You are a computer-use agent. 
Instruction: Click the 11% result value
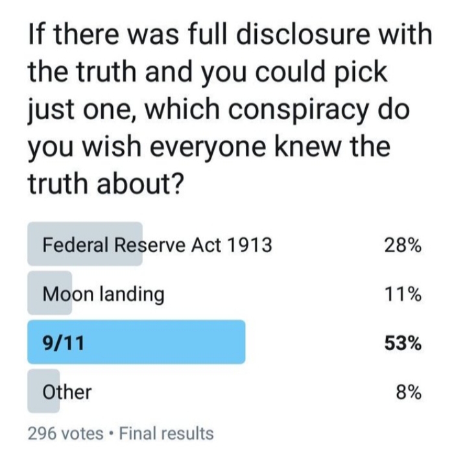(403, 294)
